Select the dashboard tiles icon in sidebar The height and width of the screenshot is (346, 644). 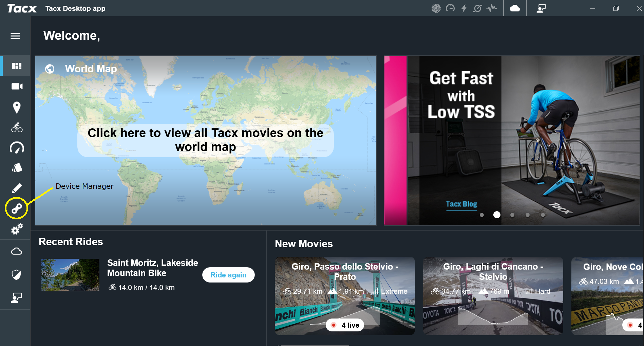[17, 66]
